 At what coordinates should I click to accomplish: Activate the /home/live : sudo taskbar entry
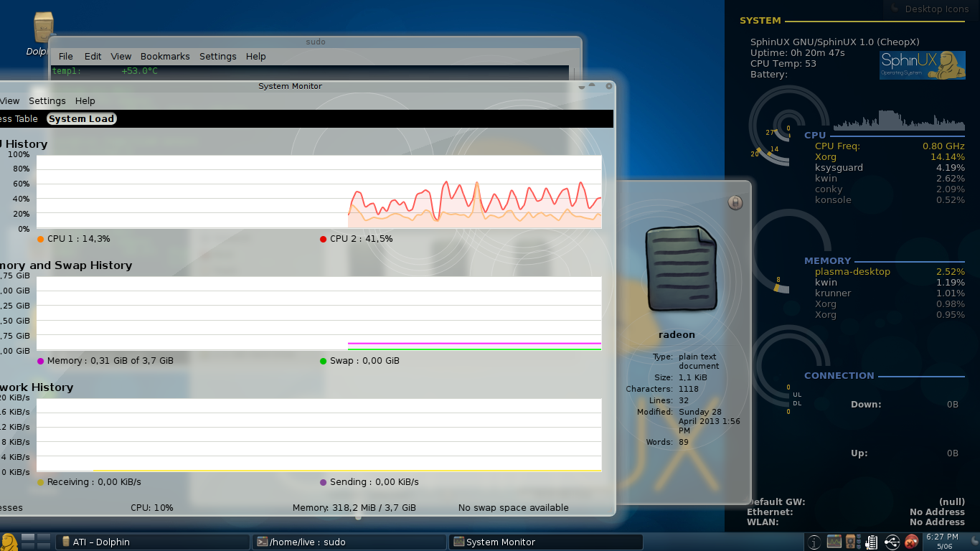point(349,542)
